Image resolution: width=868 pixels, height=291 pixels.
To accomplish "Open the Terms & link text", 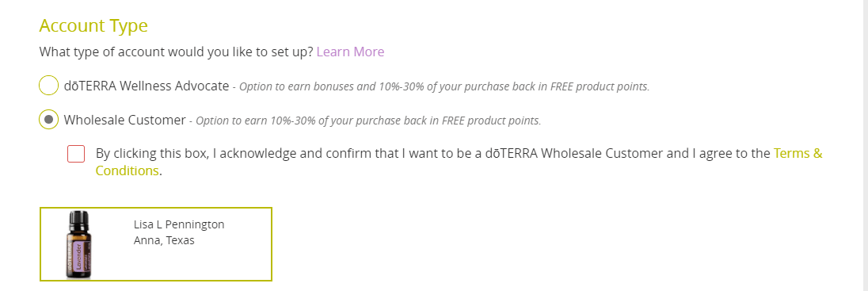I will click(798, 153).
